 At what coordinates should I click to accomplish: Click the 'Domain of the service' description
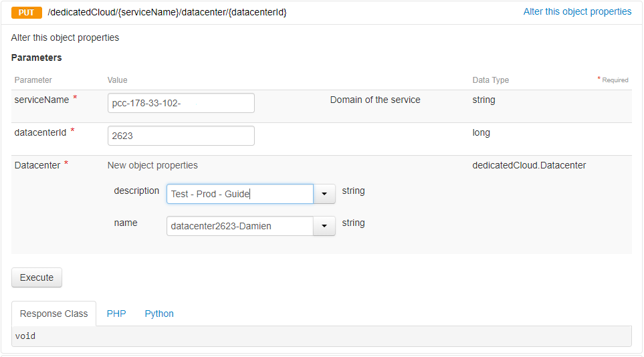[x=375, y=100]
